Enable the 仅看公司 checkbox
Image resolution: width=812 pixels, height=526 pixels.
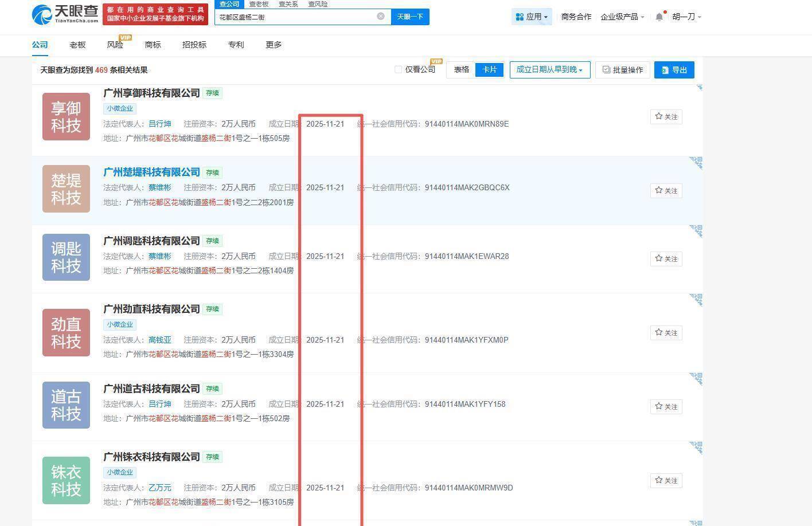[399, 69]
